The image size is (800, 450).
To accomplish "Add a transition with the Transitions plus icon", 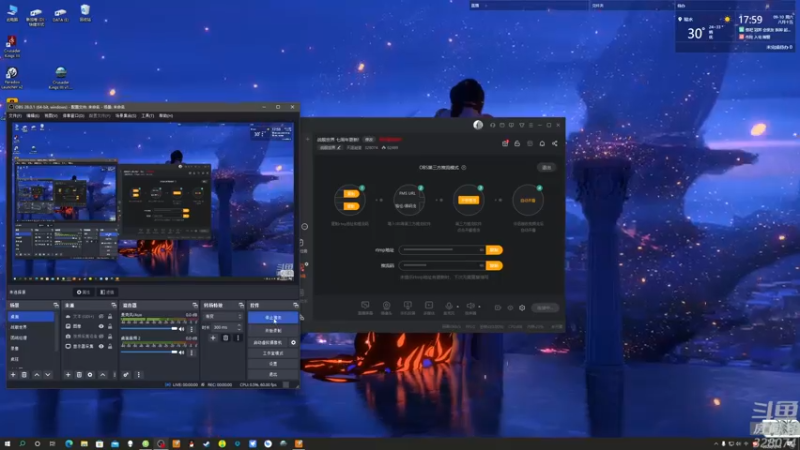I will click(x=213, y=338).
